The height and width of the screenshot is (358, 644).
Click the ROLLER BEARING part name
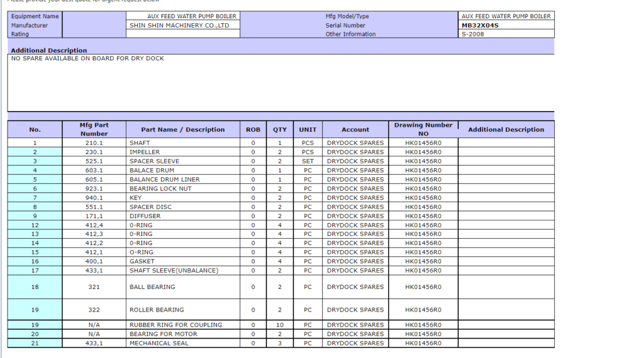[157, 310]
